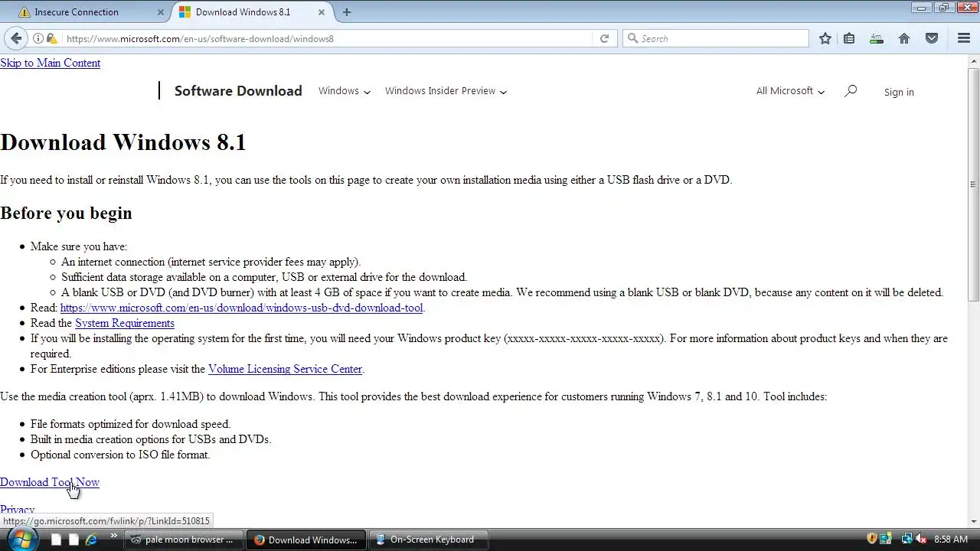Follow Skip to Main Content link
Screen dimensions: 980x551
pyautogui.click(x=50, y=63)
